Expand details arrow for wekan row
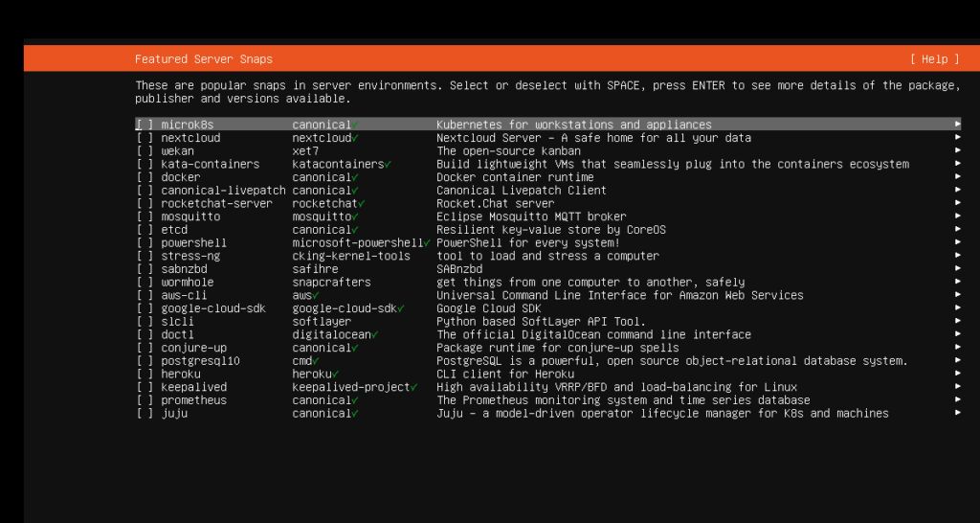980x523 pixels. click(x=957, y=150)
